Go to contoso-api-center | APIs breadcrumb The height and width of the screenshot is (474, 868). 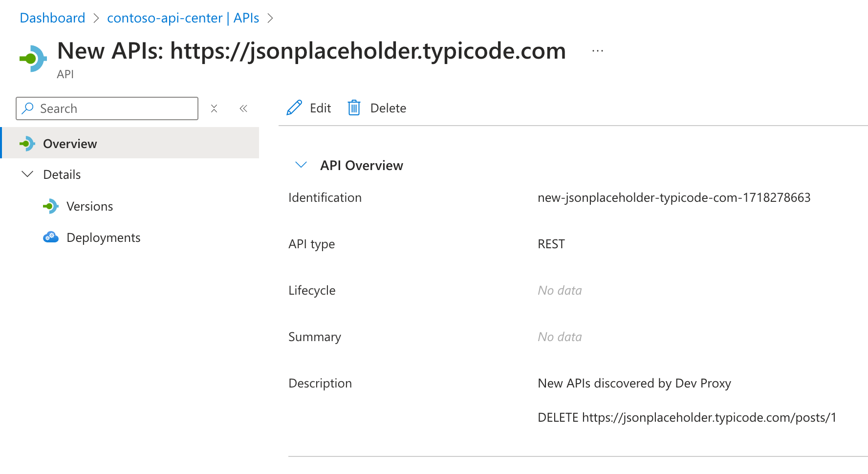(183, 18)
